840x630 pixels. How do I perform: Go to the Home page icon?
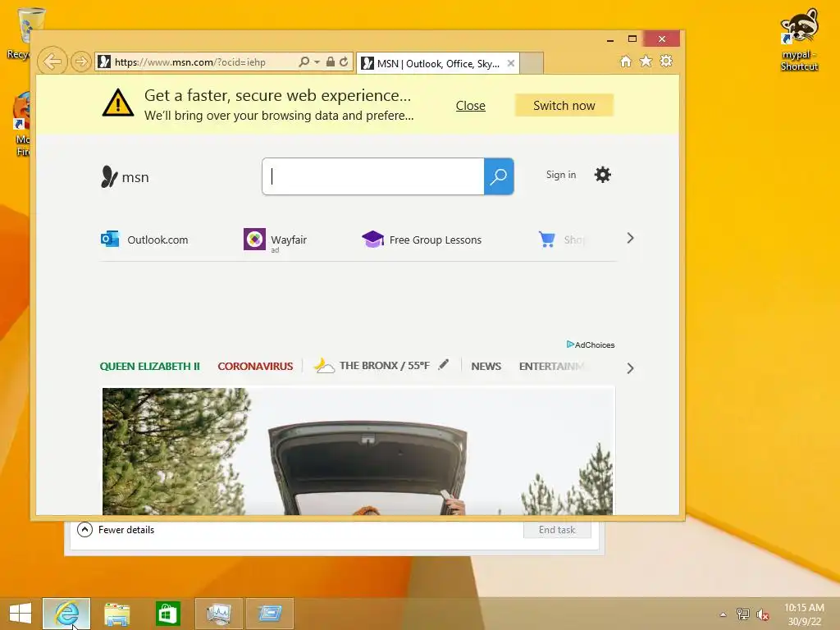626,61
